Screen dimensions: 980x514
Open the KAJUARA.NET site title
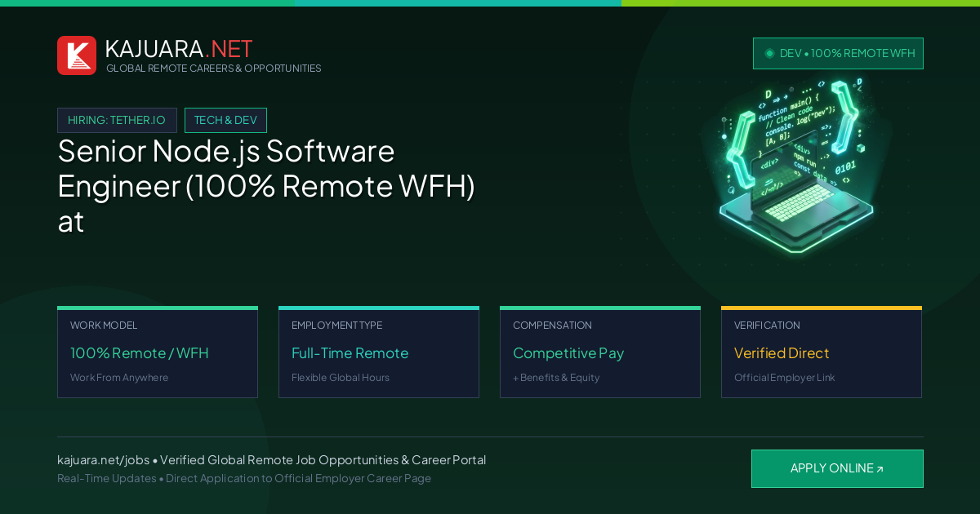(179, 49)
